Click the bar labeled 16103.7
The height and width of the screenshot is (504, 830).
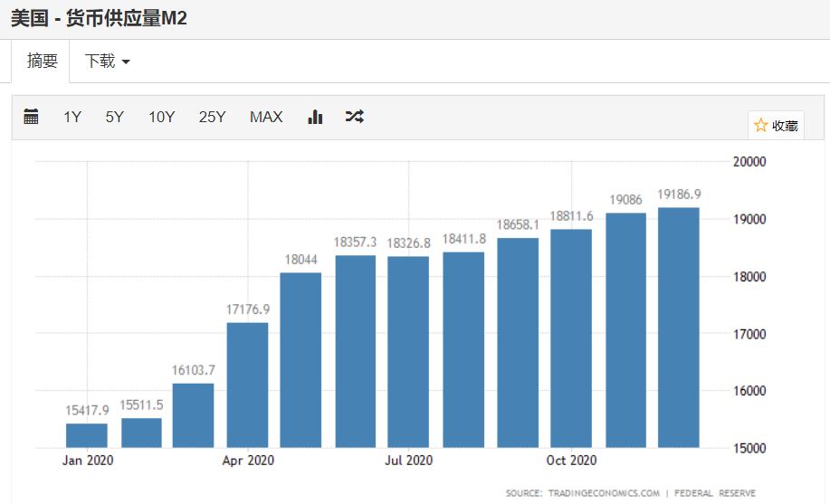click(193, 415)
